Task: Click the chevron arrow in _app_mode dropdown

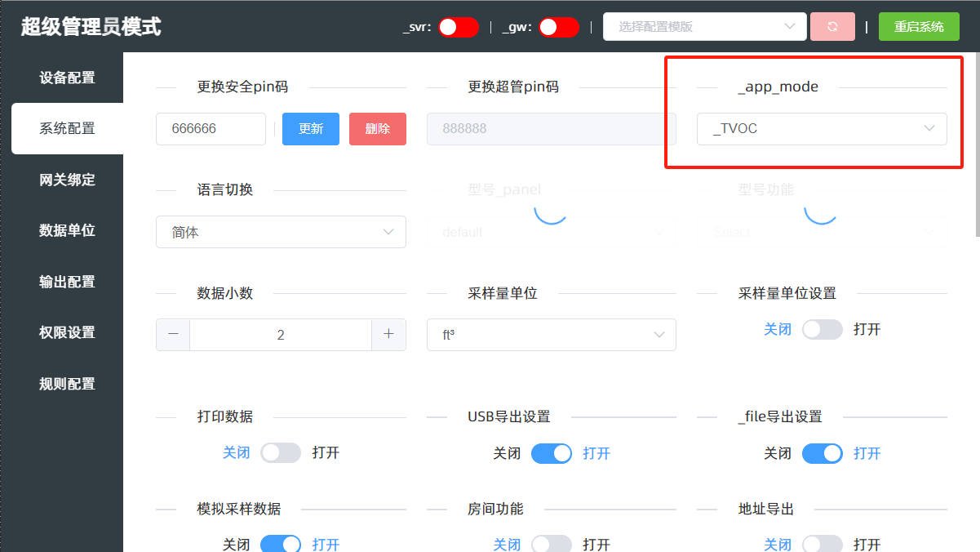Action: pos(929,129)
